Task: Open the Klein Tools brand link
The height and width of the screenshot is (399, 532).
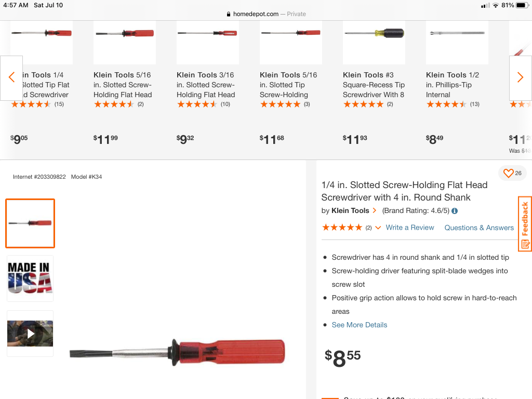Action: coord(350,210)
